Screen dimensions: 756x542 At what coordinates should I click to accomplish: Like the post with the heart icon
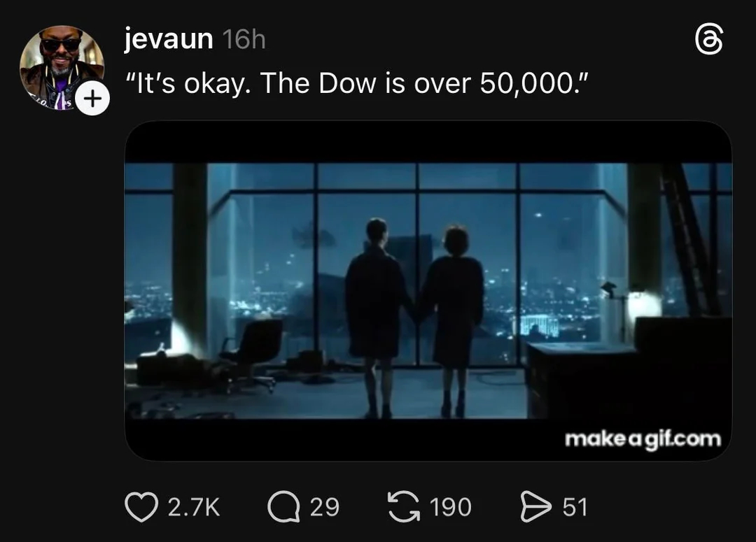pos(141,507)
